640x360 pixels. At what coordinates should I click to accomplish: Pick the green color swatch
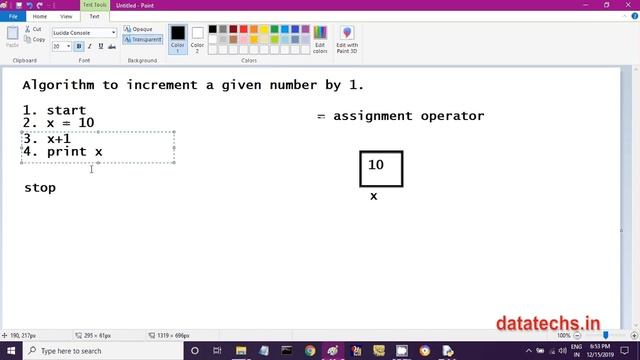274,29
